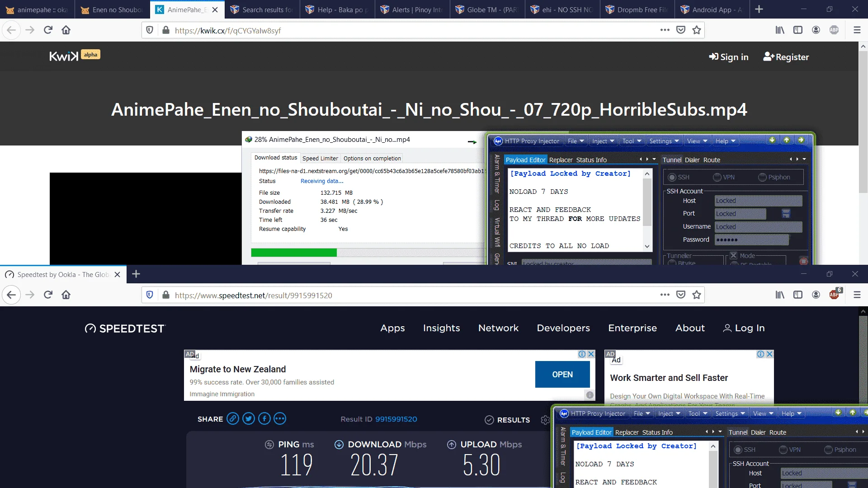868x488 pixels.
Task: Open File dropdown in upper HTTP Proxy Injector
Action: tap(576, 141)
